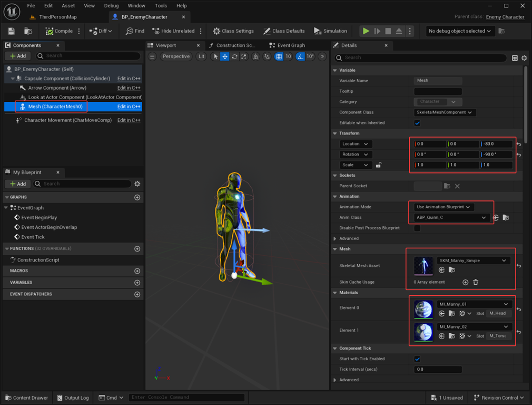The width and height of the screenshot is (532, 405).
Task: Open the Animation Mode dropdown
Action: [443, 207]
